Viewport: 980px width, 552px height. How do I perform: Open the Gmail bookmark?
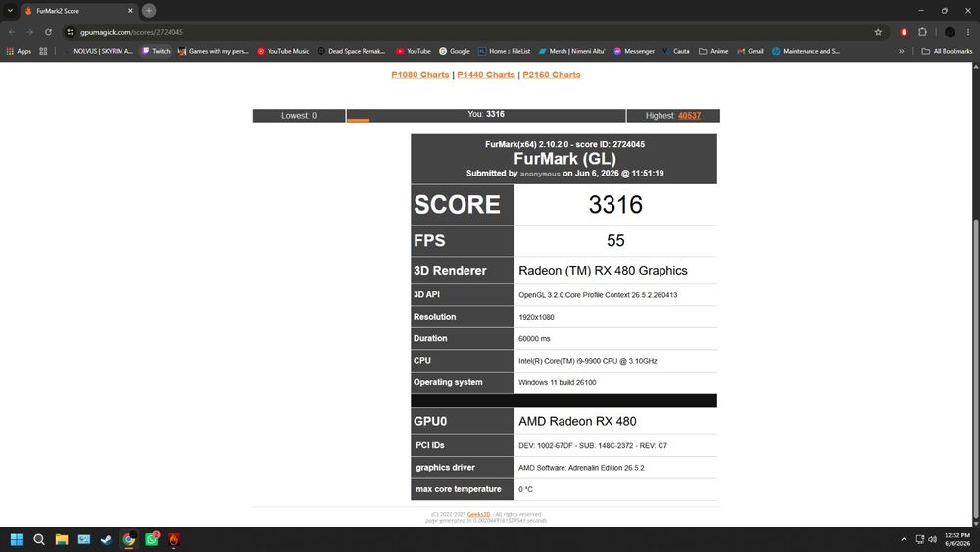[x=750, y=51]
